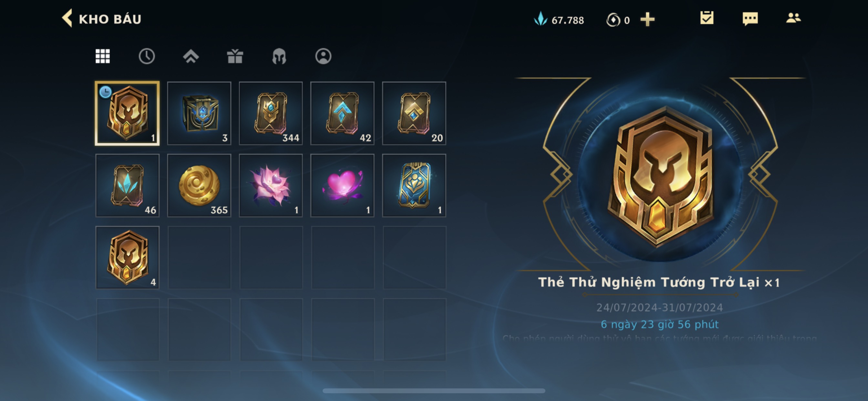Select the crystal card item with count 46
The width and height of the screenshot is (868, 401).
(x=127, y=185)
